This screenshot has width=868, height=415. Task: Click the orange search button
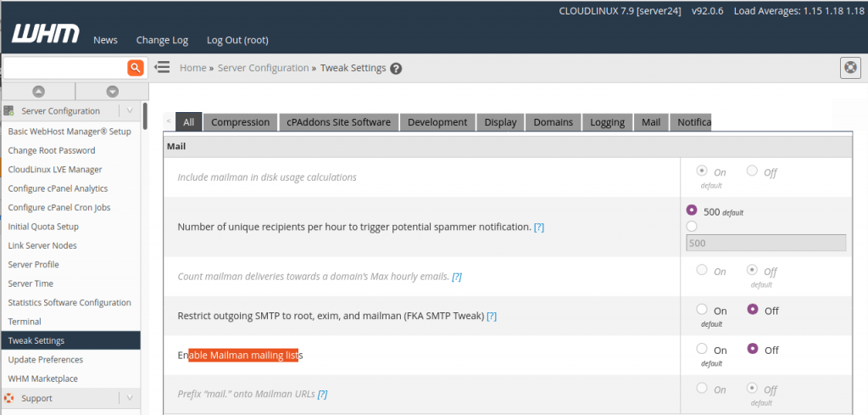tap(136, 68)
